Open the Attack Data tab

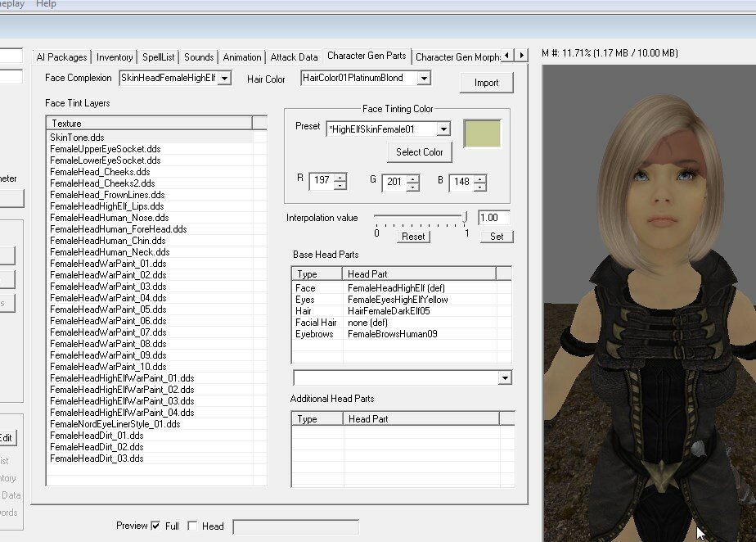click(x=294, y=57)
